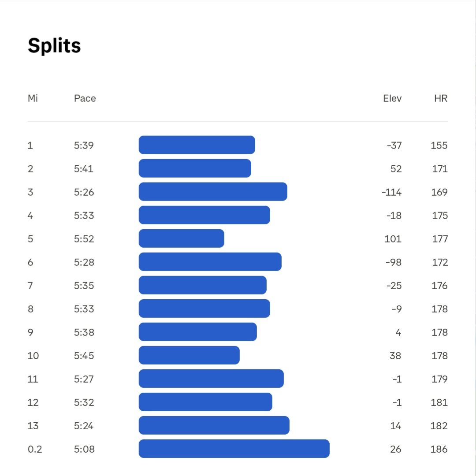
Task: Click the Splits heading
Action: click(54, 46)
